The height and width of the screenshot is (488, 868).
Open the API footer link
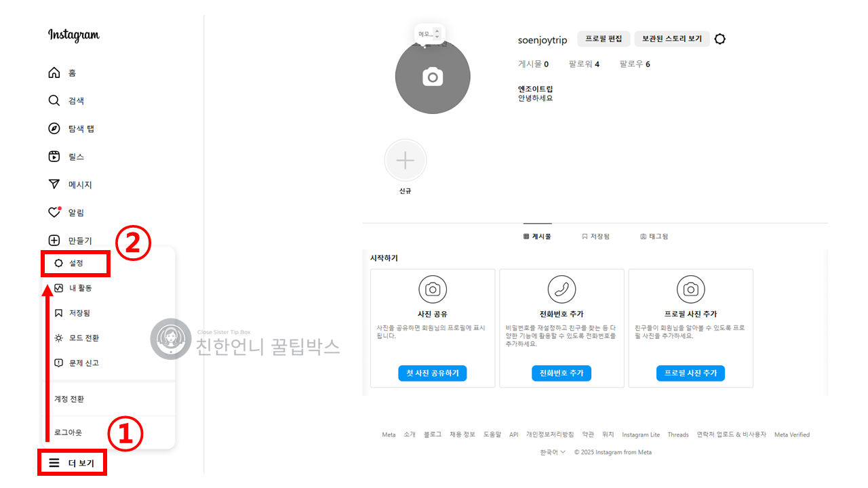pyautogui.click(x=514, y=434)
